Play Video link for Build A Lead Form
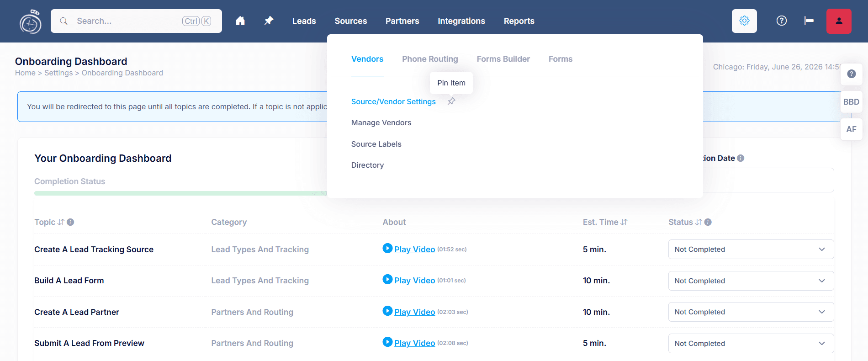868x361 pixels. coord(415,281)
